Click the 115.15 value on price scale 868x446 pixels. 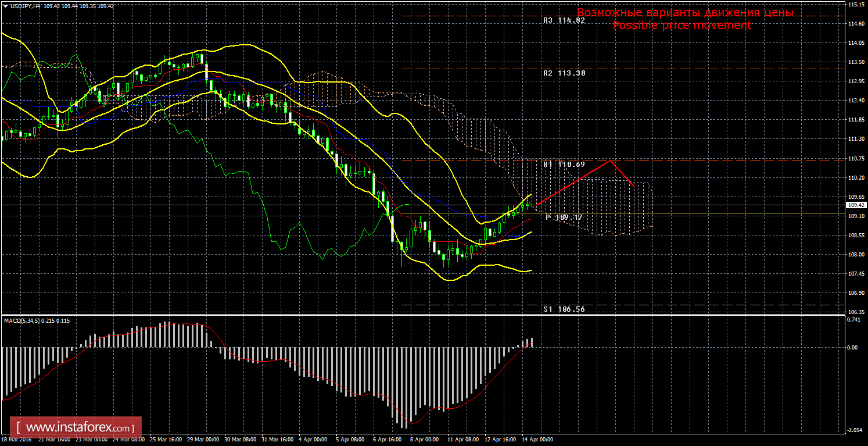(x=856, y=5)
